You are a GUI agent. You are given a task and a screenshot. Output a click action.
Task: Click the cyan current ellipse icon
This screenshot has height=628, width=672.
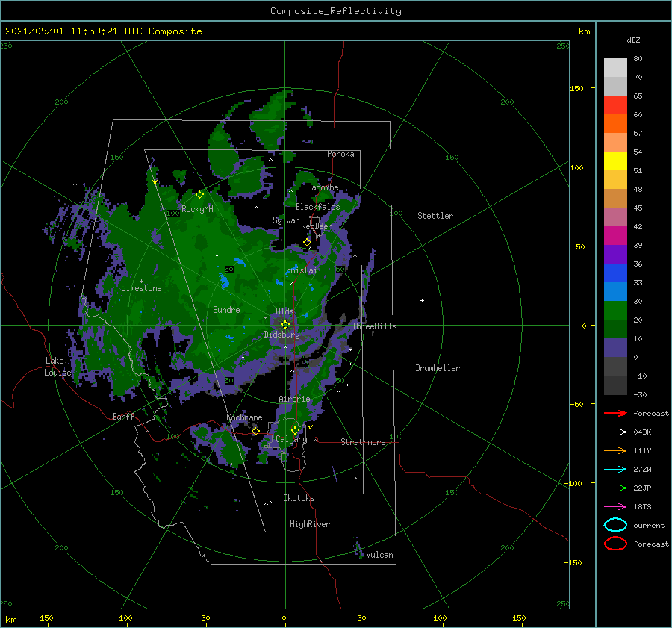pos(615,525)
